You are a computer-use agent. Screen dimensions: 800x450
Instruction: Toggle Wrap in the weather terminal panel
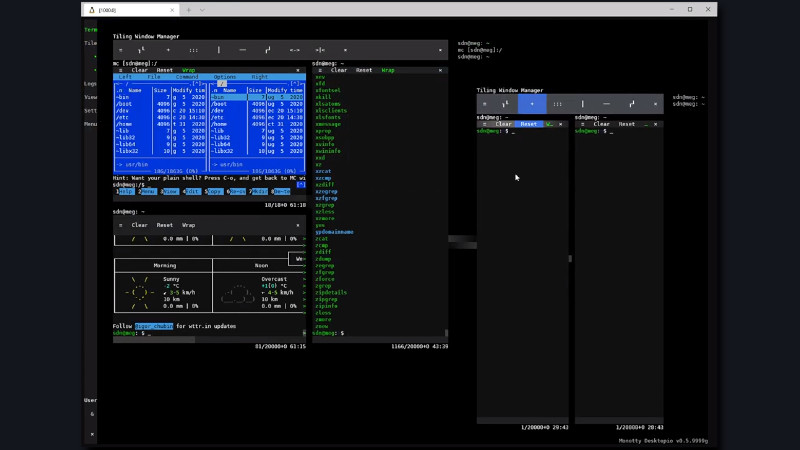[188, 225]
